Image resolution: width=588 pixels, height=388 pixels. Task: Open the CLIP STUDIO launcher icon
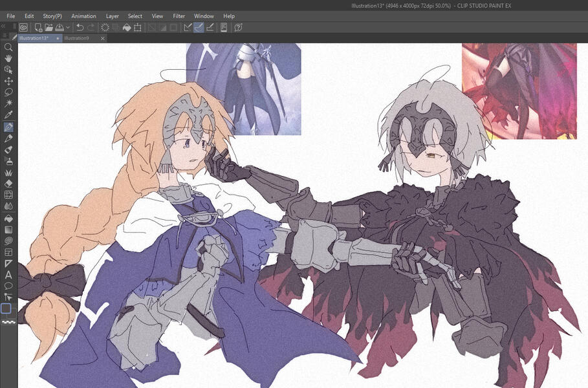[23, 27]
